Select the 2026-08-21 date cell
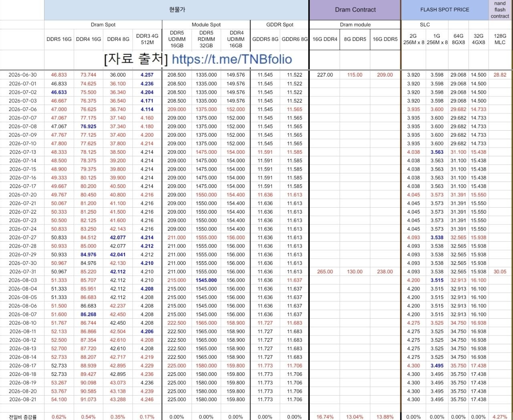 22,400
